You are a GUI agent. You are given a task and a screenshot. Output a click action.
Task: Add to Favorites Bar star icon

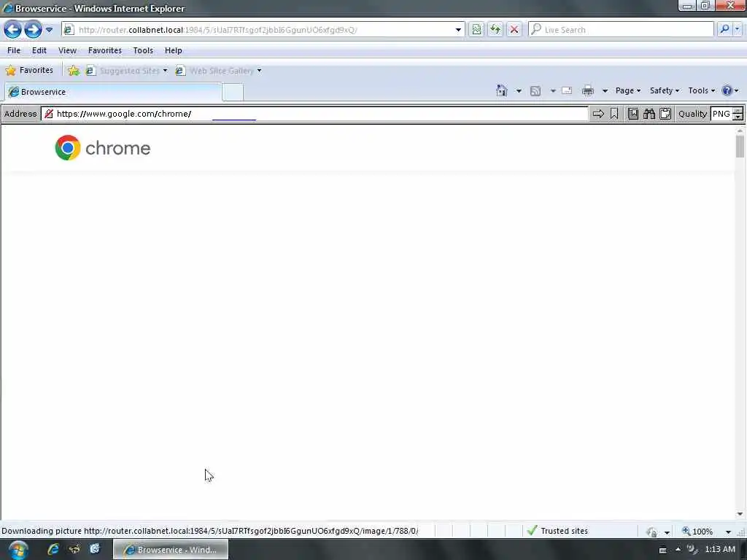click(x=74, y=71)
